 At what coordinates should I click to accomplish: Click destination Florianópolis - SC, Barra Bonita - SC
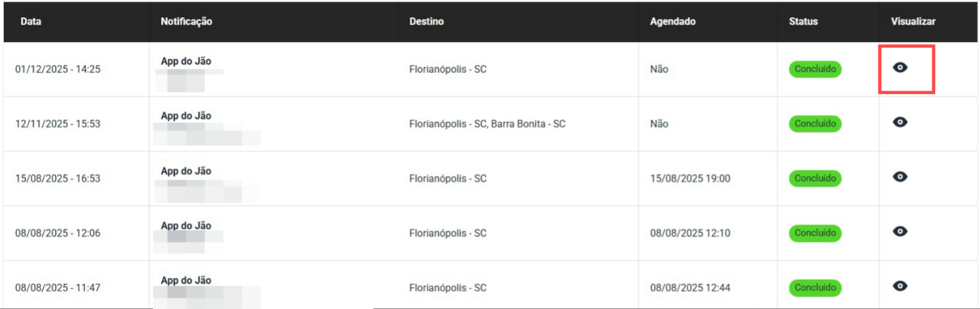(487, 124)
